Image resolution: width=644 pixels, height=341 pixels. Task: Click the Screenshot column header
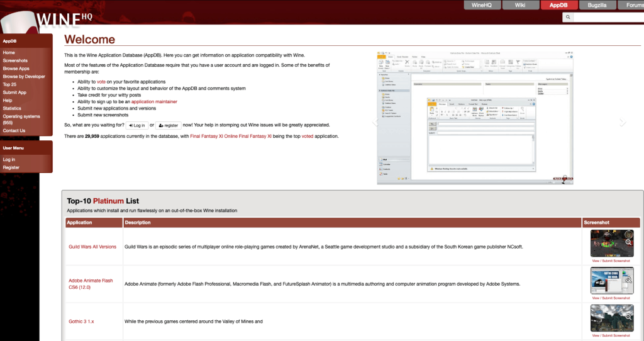pyautogui.click(x=611, y=223)
